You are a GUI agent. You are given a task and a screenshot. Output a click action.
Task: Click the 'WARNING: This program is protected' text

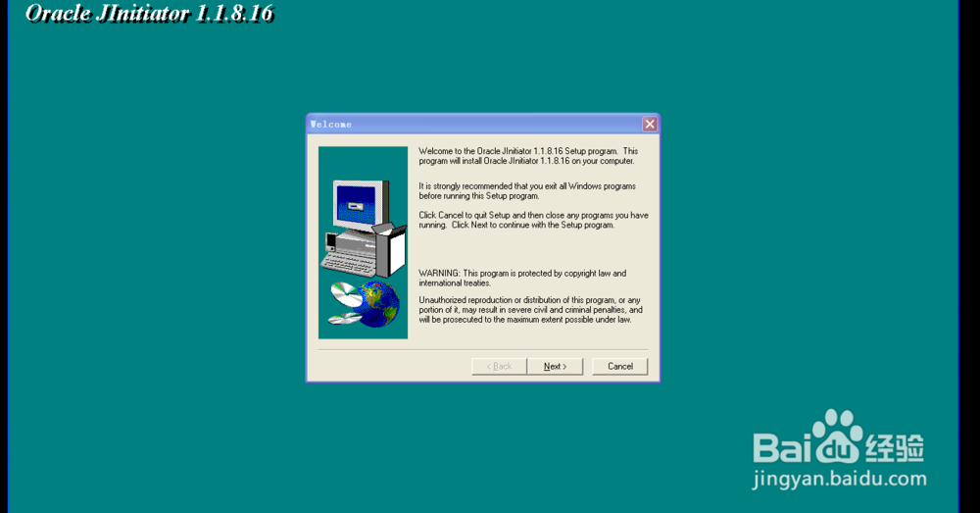(522, 278)
